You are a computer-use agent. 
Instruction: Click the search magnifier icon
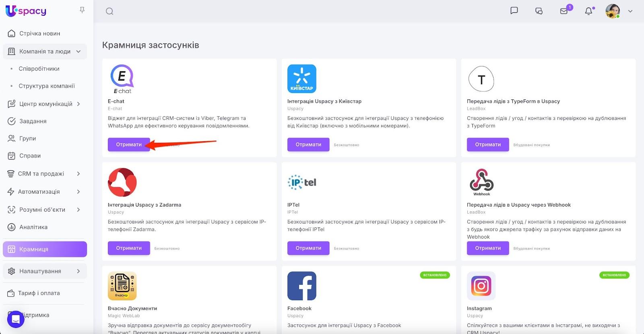(x=109, y=11)
